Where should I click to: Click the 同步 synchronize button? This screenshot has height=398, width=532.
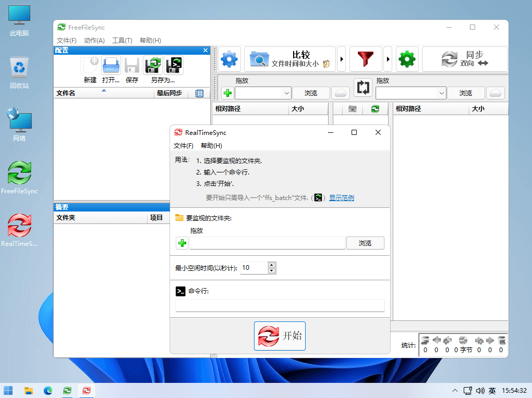click(x=465, y=59)
